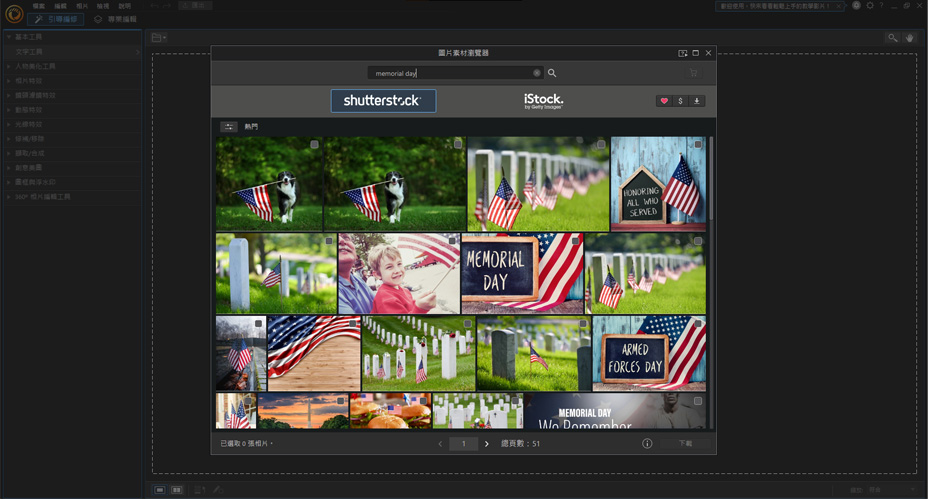Click the download button in image browser
Screen dimensions: 928x499
(x=685, y=443)
